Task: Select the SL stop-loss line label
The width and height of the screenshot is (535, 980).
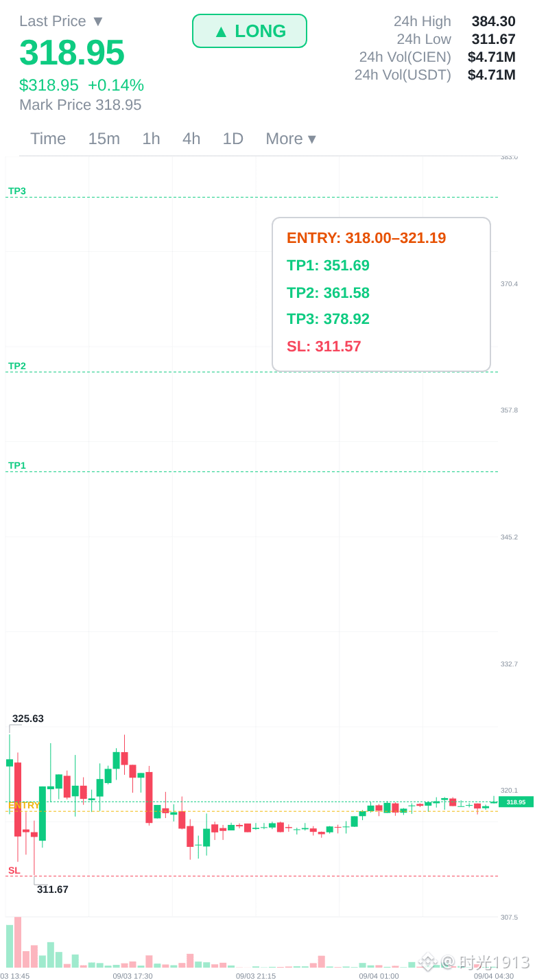Action: [x=14, y=870]
